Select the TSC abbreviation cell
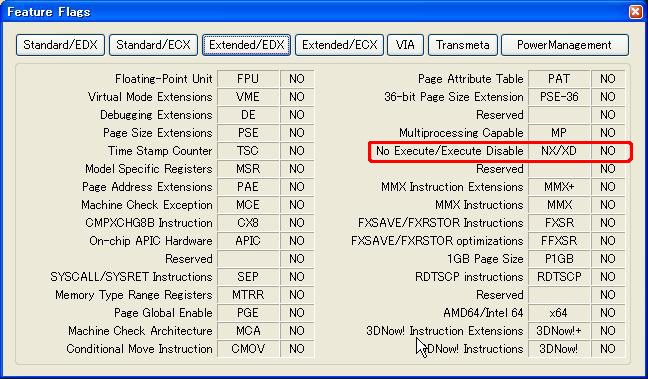The image size is (648, 379). pyautogui.click(x=248, y=151)
